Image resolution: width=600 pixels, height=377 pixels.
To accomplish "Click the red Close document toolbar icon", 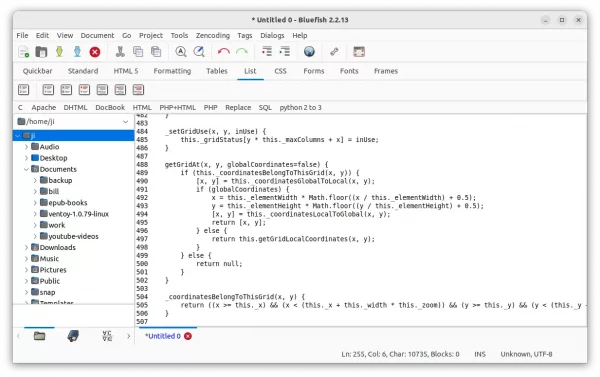I will (x=95, y=52).
